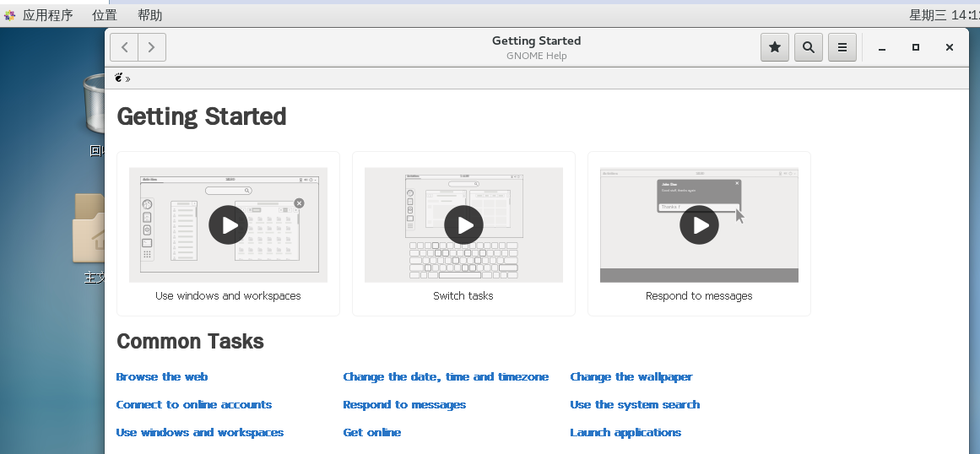The height and width of the screenshot is (454, 980).
Task: Play the Switch tasks video
Action: [463, 224]
